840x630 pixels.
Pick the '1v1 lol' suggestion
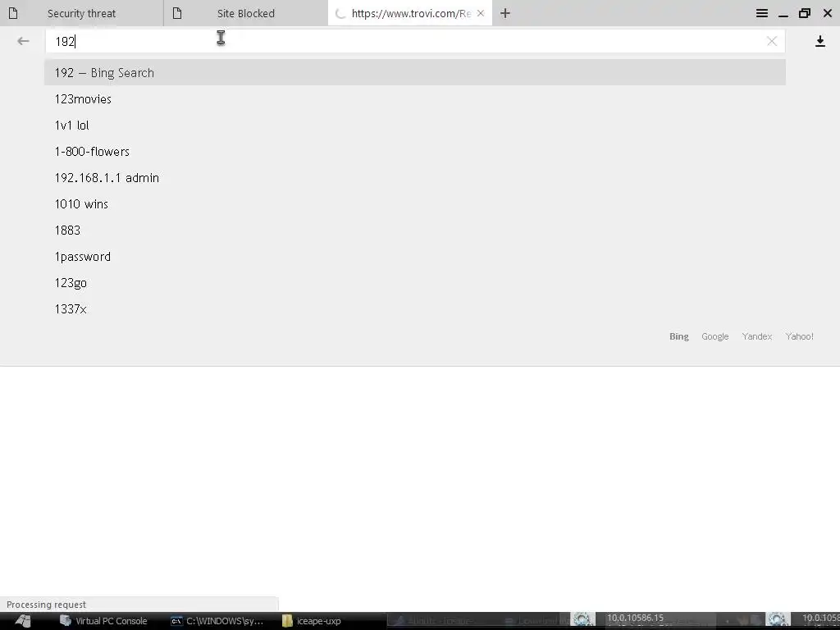pos(415,126)
